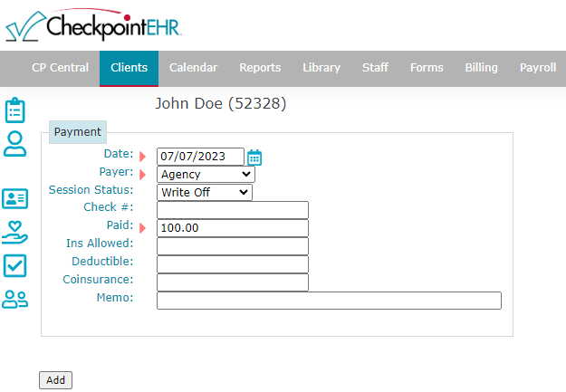Click the clipboard checklist sidebar icon
The image size is (566, 392).
click(14, 110)
